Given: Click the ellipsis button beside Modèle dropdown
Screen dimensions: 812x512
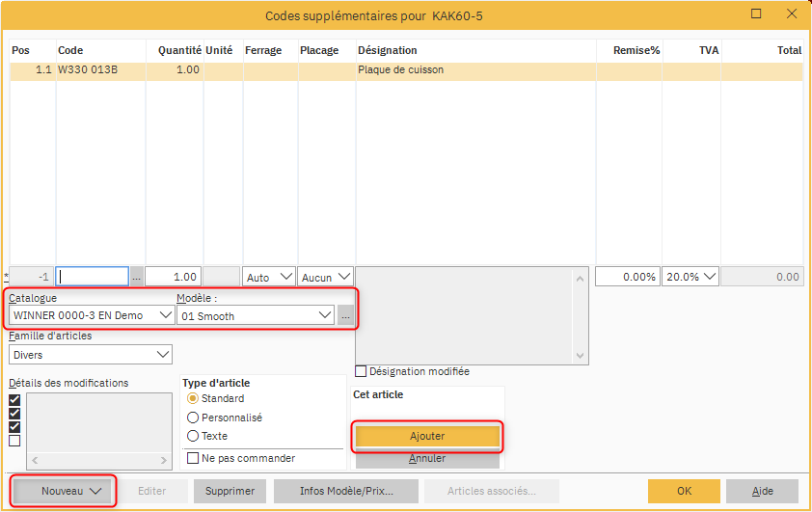Looking at the screenshot, I should (344, 315).
